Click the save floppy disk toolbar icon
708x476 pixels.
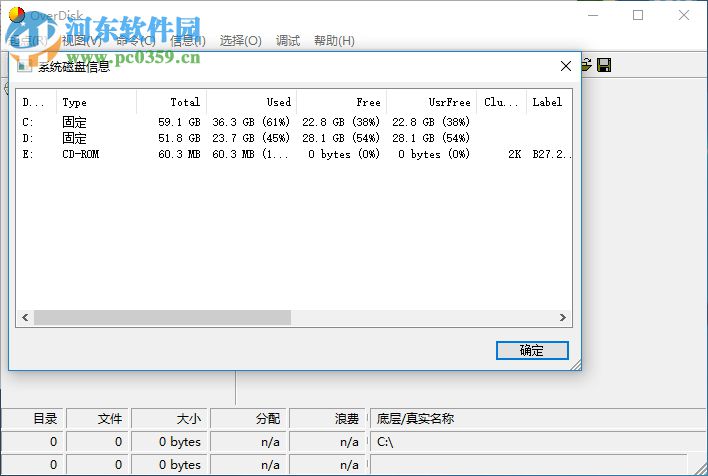[604, 65]
